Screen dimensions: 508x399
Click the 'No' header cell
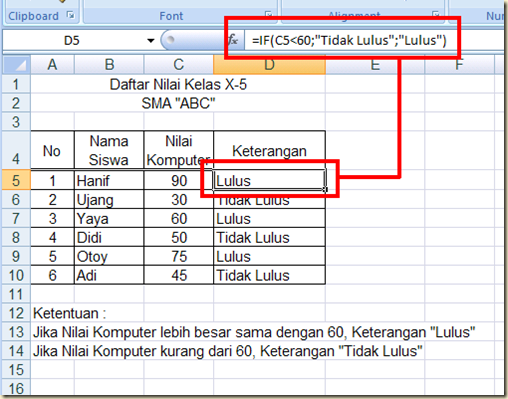52,150
